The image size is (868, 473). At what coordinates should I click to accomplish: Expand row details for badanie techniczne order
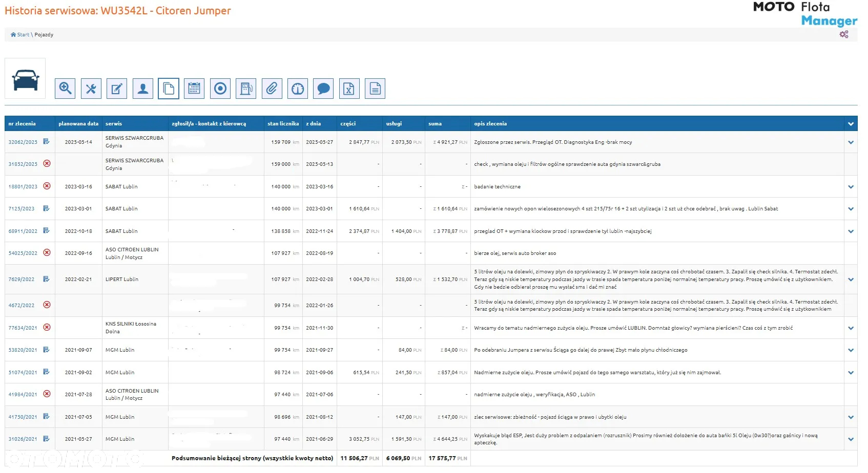click(x=851, y=187)
